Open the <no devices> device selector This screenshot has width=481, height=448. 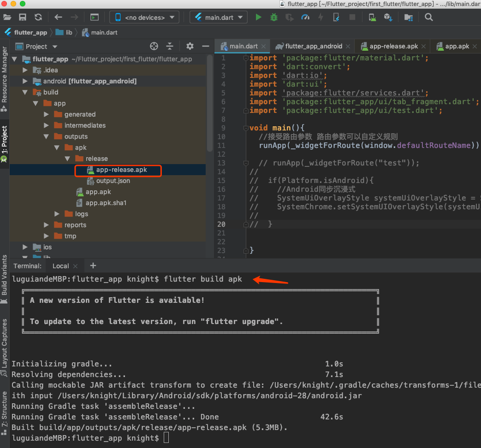tap(144, 17)
